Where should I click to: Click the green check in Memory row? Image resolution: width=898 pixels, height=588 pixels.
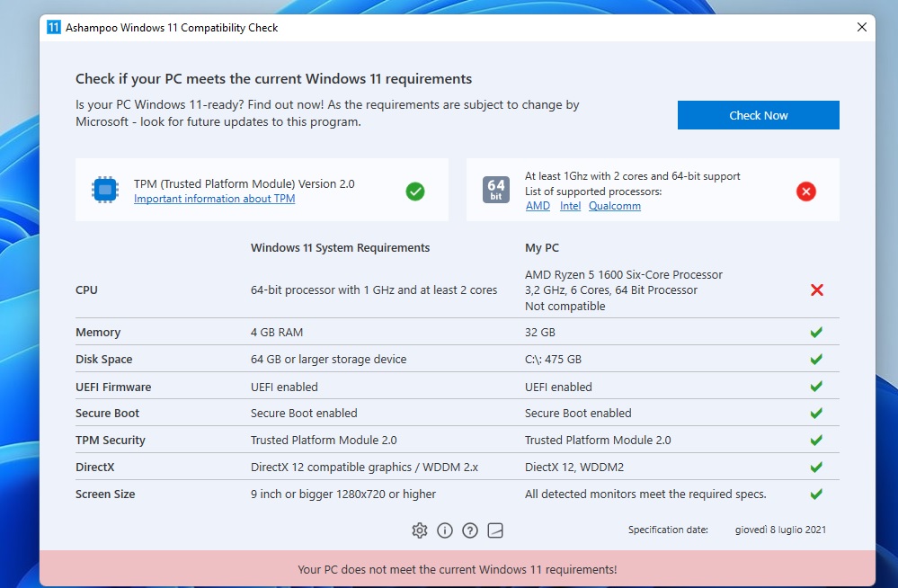(x=817, y=333)
